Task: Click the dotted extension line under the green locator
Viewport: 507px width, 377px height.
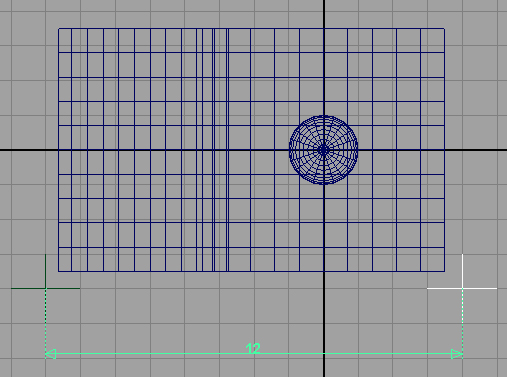Action: pyautogui.click(x=45, y=320)
